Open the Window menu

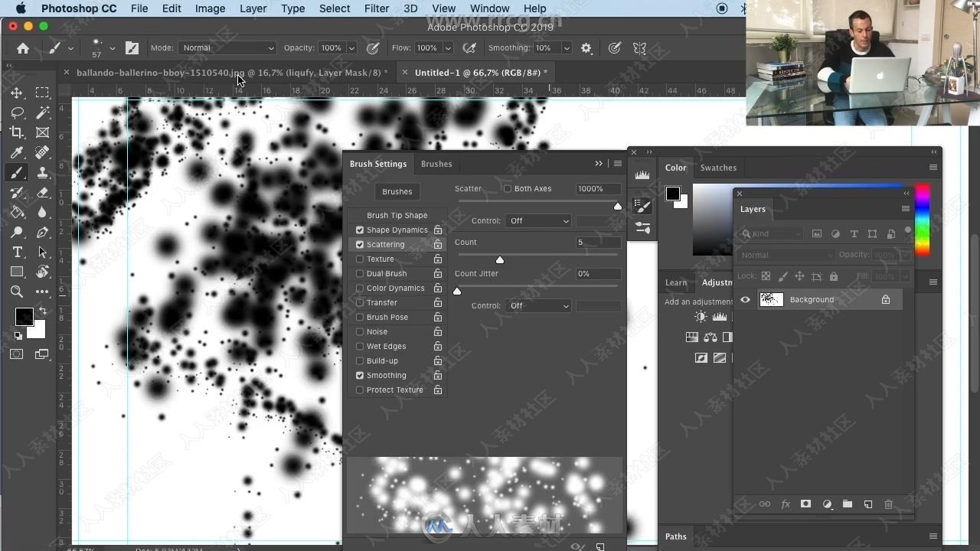tap(490, 8)
